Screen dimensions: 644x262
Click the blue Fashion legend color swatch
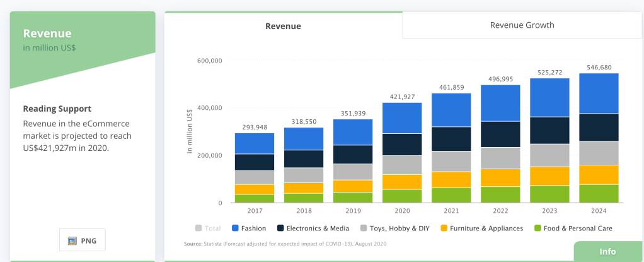click(236, 228)
